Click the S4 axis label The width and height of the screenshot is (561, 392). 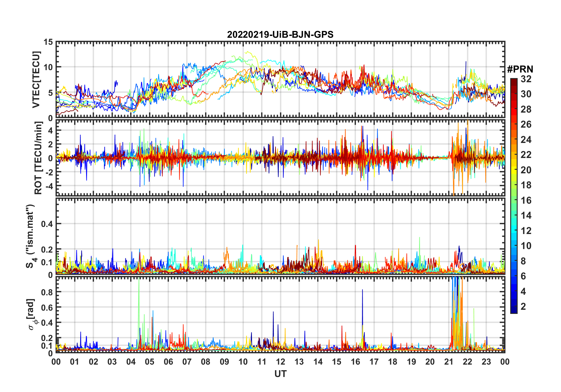tap(31, 236)
